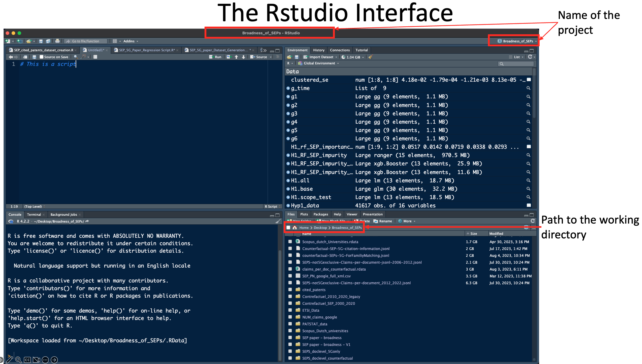Viewport: 642px width, 364px height.
Task: Click Desktop in the files path breadcrumb
Action: [x=320, y=228]
